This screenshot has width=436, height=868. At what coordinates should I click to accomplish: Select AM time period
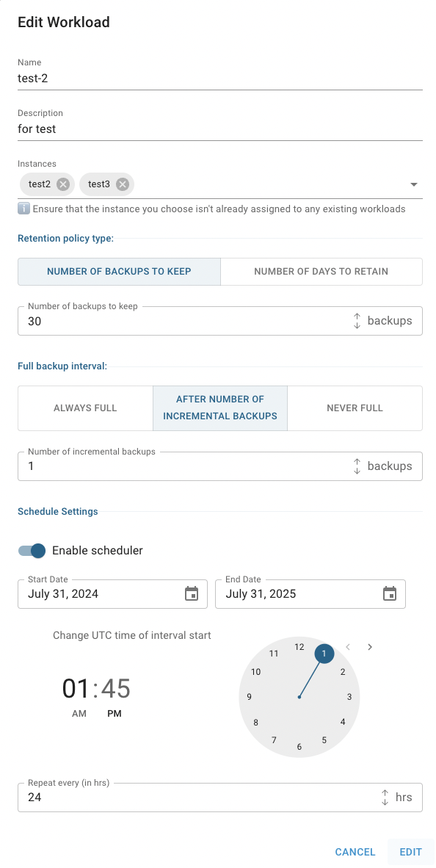coord(79,714)
